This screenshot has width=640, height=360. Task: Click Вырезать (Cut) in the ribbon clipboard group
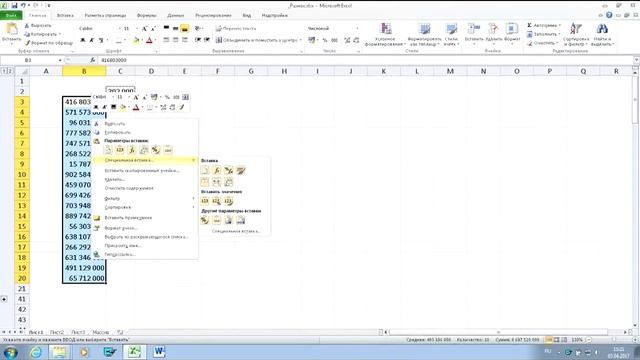(38, 26)
